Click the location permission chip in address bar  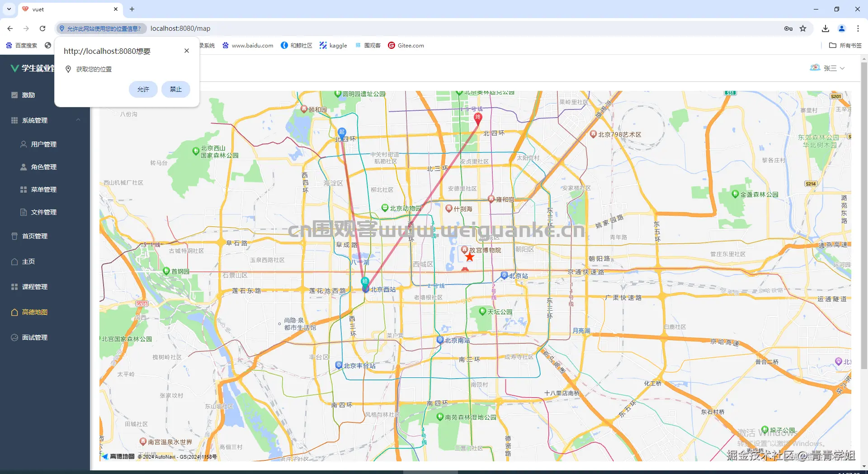pyautogui.click(x=101, y=28)
